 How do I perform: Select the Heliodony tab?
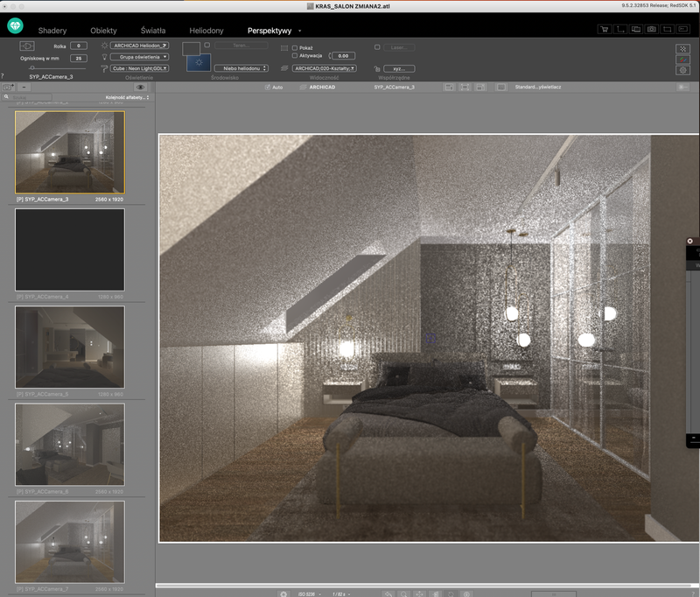pyautogui.click(x=206, y=31)
